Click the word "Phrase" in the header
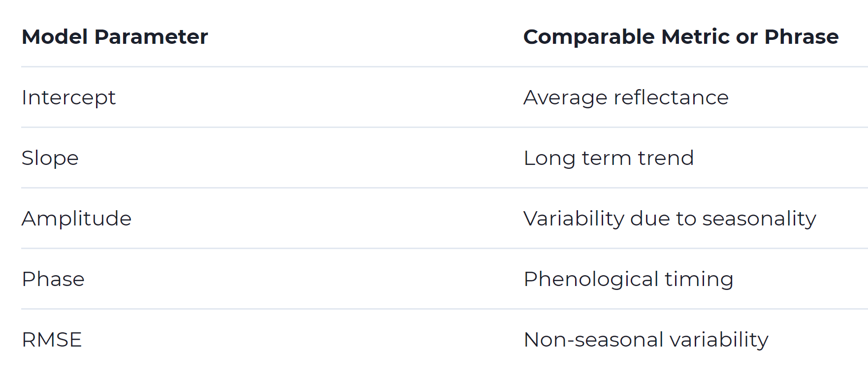The height and width of the screenshot is (383, 868). pos(802,37)
